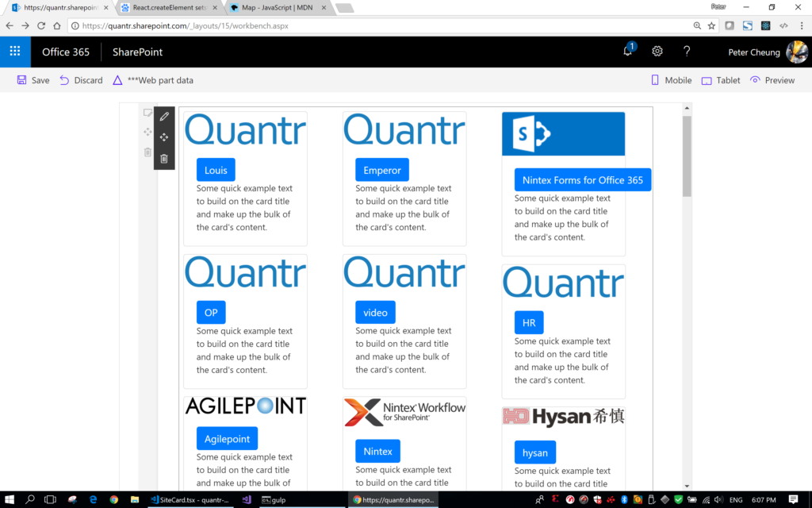
Task: Open the help question mark
Action: pyautogui.click(x=687, y=51)
